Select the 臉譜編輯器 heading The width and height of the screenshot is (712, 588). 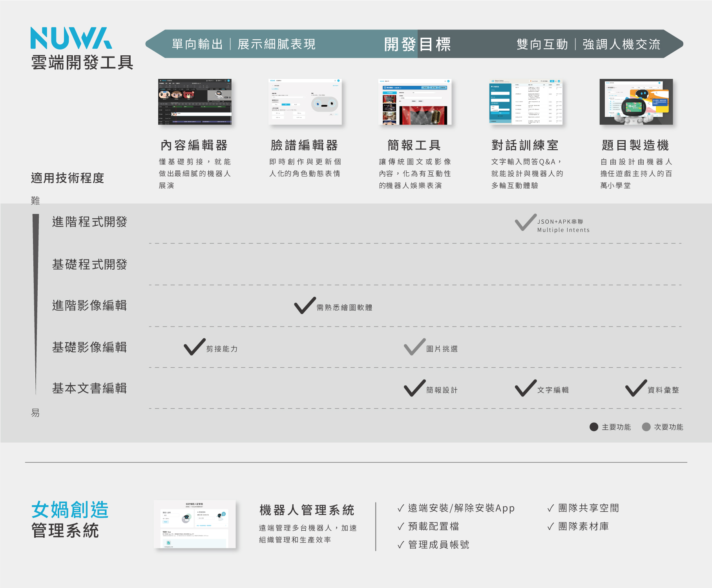click(305, 145)
